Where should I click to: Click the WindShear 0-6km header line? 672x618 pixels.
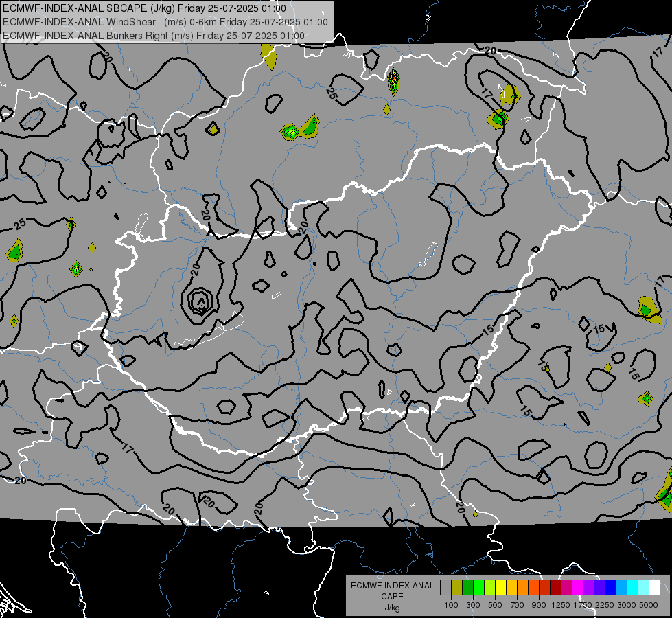(x=165, y=22)
